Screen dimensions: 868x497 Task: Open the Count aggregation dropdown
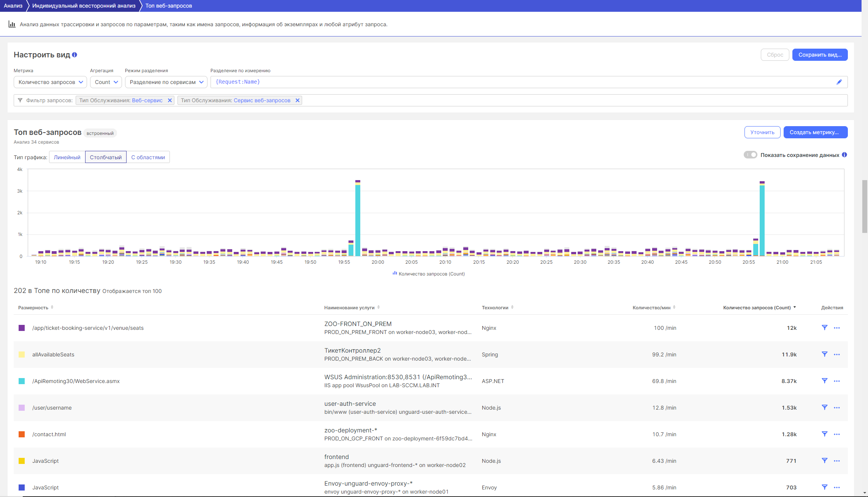point(106,82)
